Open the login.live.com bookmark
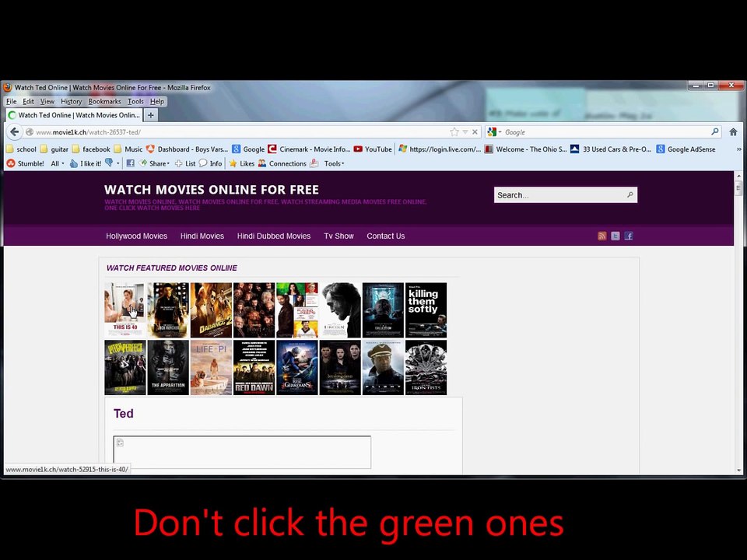747x560 pixels. [440, 149]
